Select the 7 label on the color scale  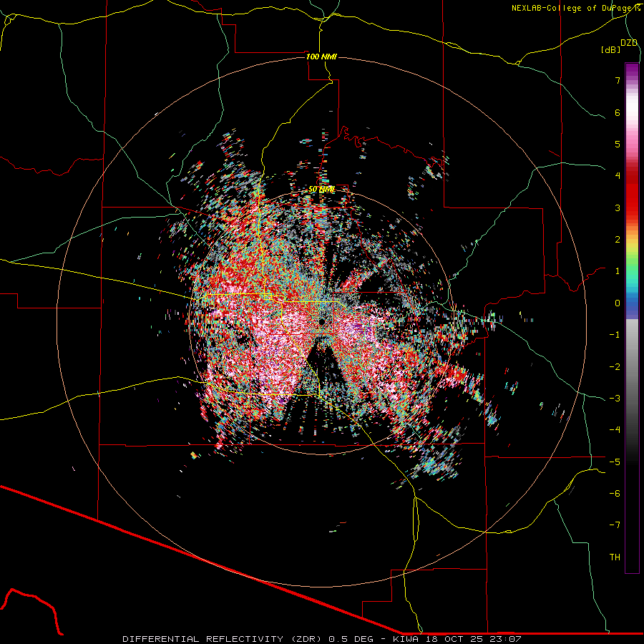click(618, 80)
